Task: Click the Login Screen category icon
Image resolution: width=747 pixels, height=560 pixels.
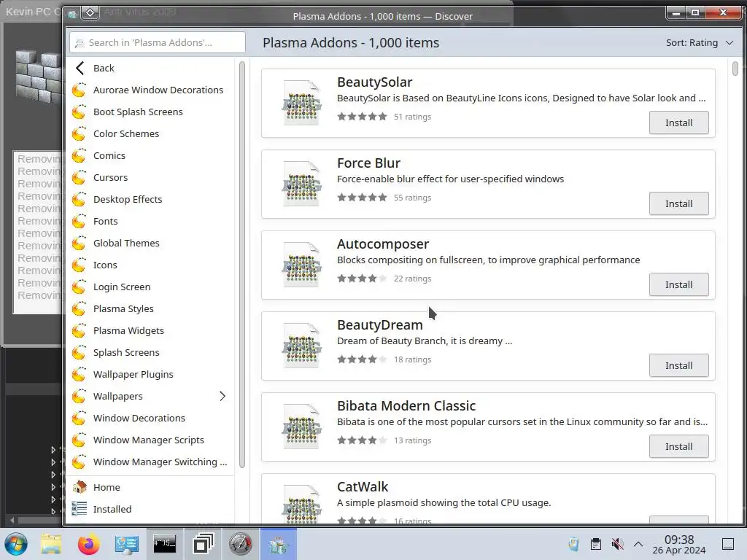Action: point(79,287)
